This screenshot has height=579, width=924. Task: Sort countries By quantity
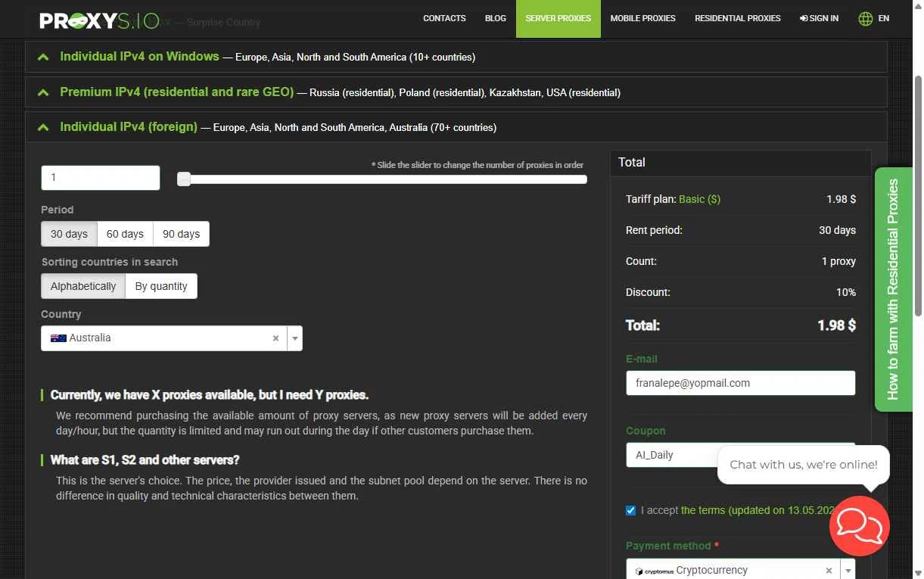161,286
